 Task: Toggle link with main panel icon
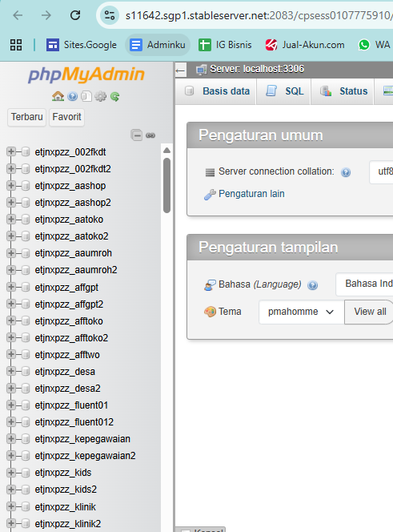point(150,135)
